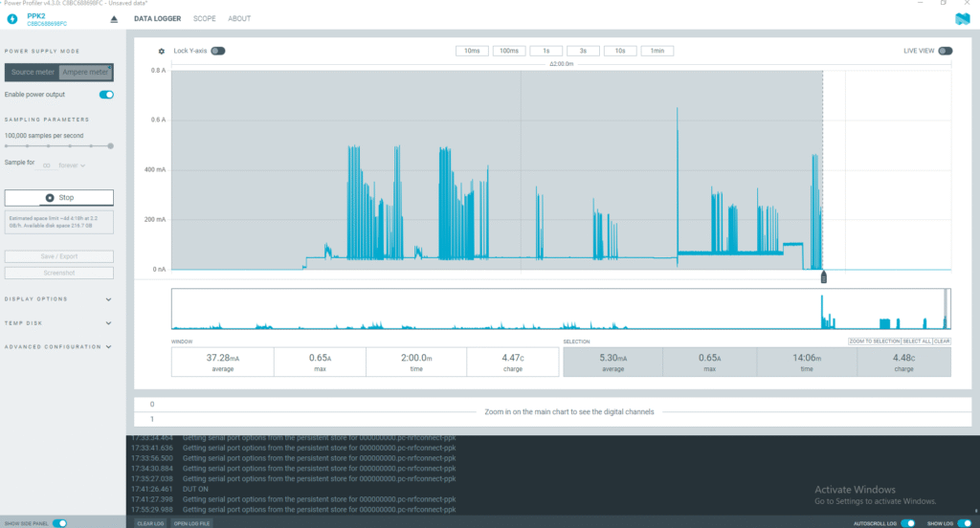Image resolution: width=980 pixels, height=528 pixels.
Task: Toggle Enable power output switch
Action: pos(106,95)
